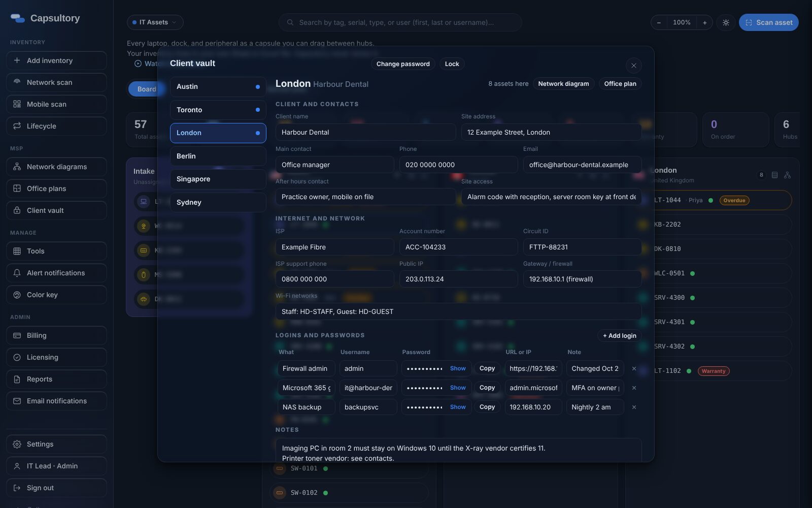Open Client vault sidebar item
812x508 pixels.
coord(56,210)
